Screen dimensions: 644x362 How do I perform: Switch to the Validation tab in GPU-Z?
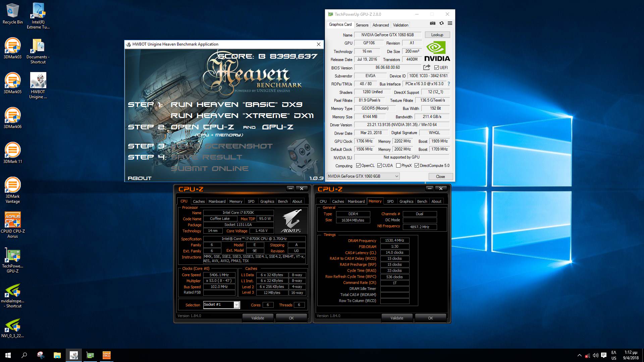[400, 25]
